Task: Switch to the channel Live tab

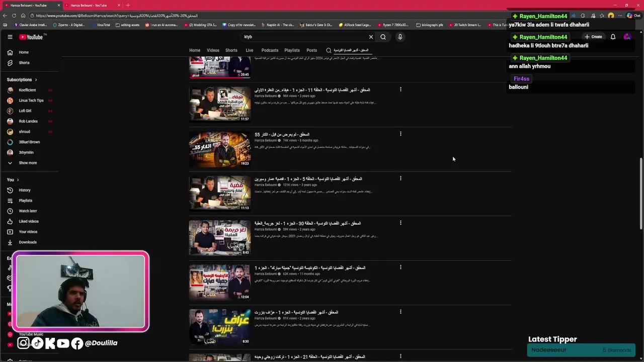Action: tap(249, 50)
